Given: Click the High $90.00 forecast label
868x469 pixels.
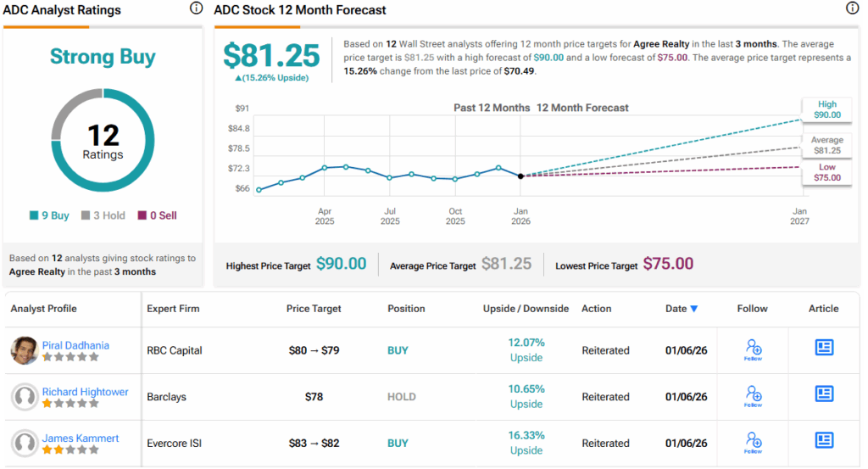Looking at the screenshot, I should pos(827,109).
